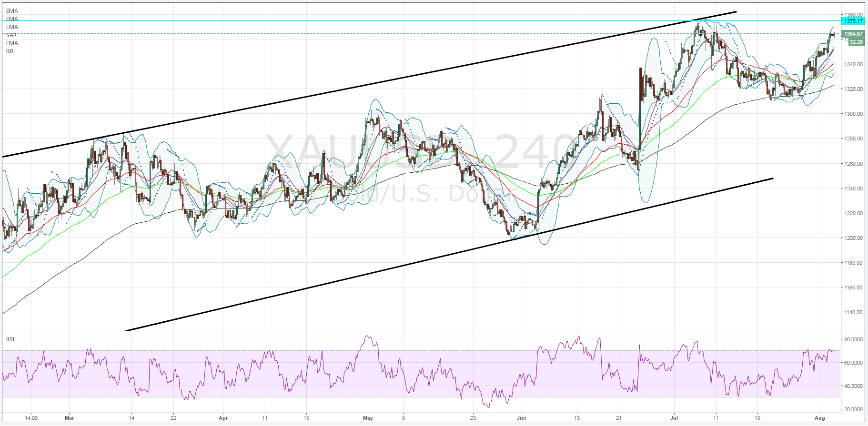Select the RSI pane label

[x=10, y=339]
